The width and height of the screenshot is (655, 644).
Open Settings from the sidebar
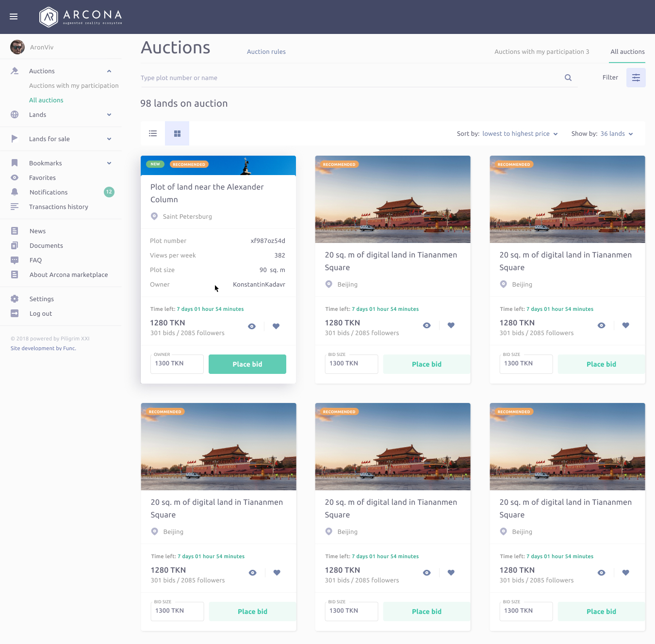(x=42, y=299)
